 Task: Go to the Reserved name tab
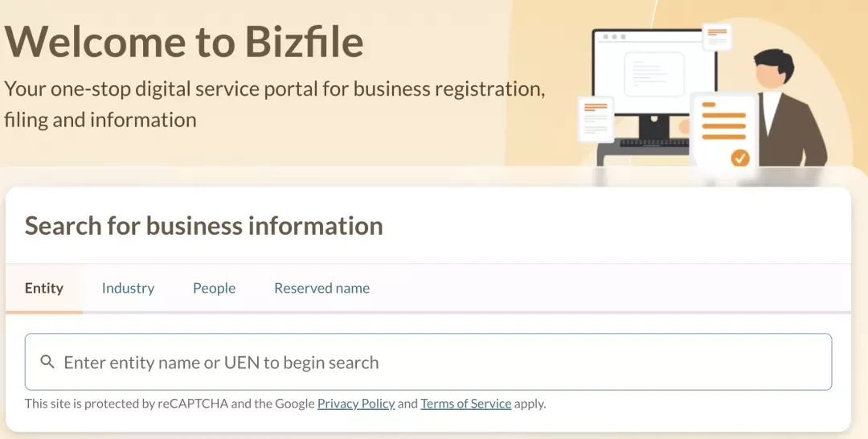click(322, 288)
